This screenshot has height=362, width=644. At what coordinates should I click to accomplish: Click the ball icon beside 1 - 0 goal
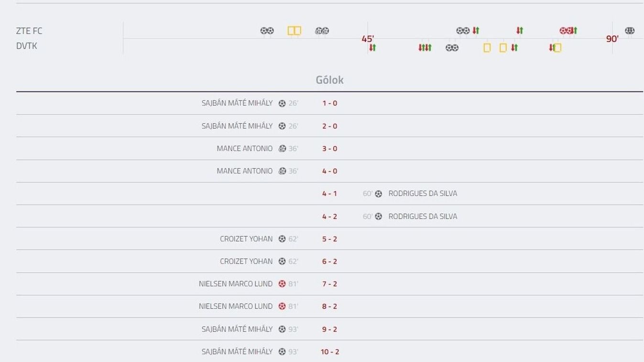[x=282, y=103]
